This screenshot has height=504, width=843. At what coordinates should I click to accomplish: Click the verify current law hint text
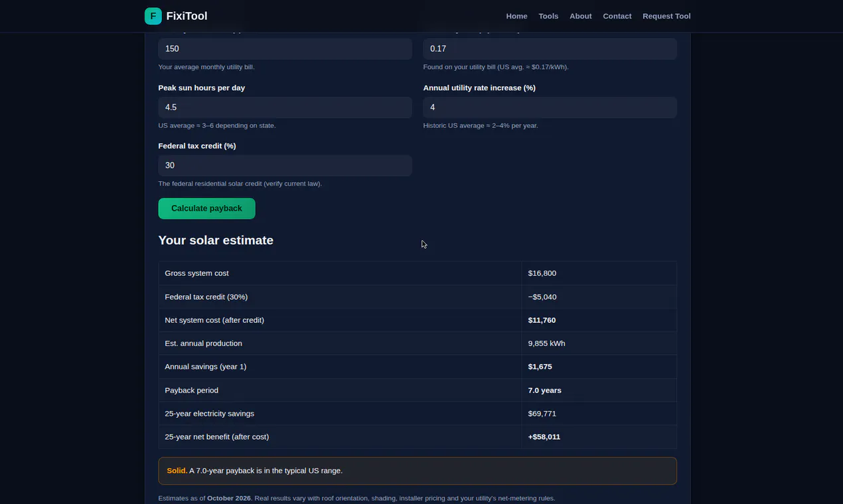coord(240,184)
